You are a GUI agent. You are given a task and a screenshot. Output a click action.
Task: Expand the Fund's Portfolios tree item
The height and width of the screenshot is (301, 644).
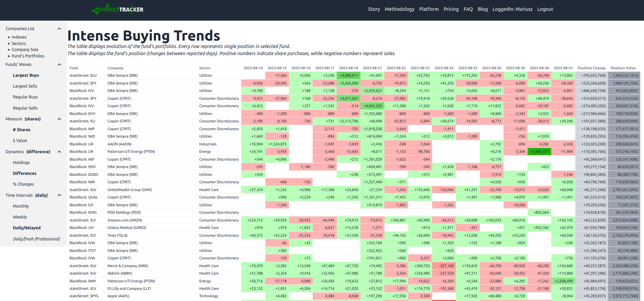(26, 56)
